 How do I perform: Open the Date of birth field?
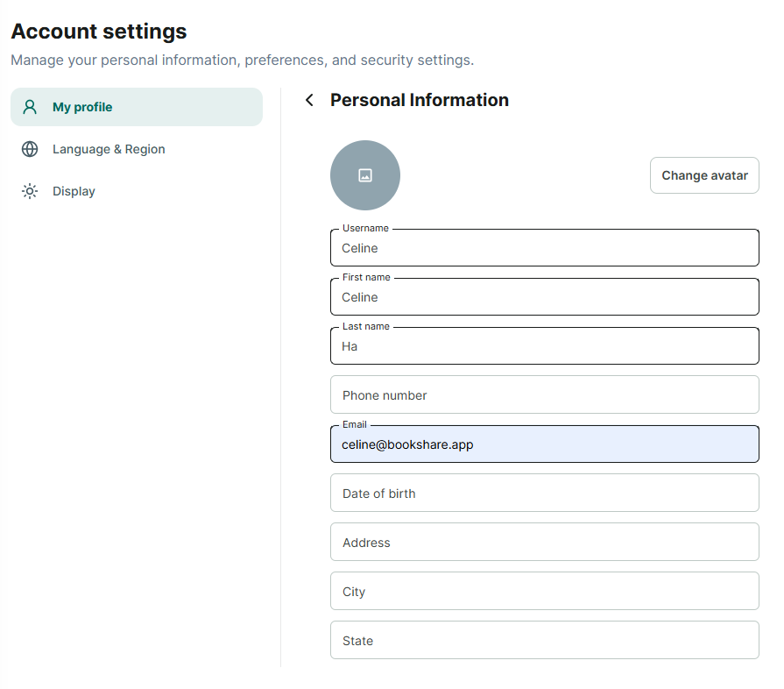(x=545, y=493)
